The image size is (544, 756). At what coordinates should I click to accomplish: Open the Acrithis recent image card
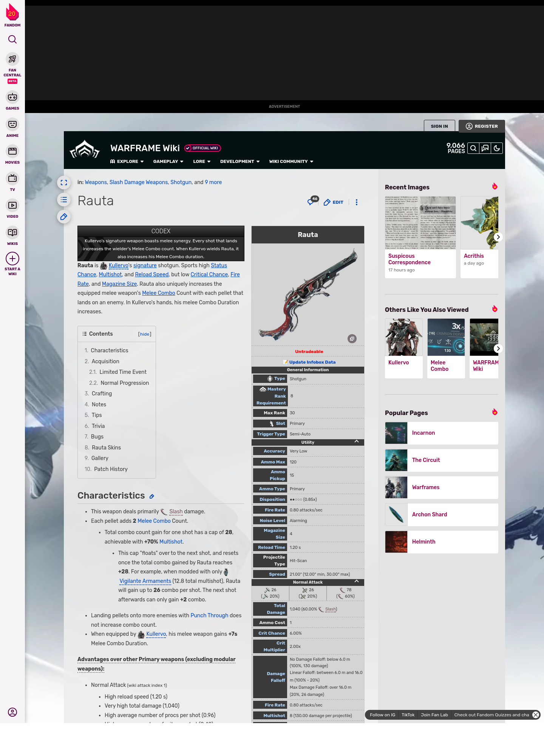(x=479, y=237)
